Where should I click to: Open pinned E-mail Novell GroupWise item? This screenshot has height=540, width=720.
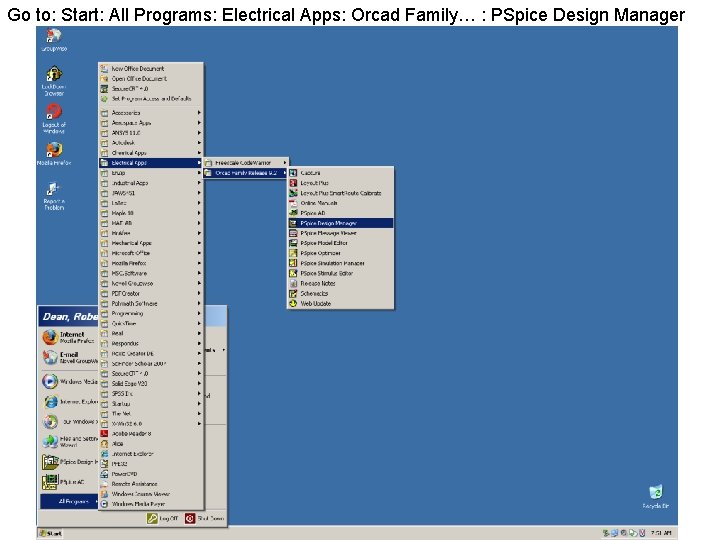[69, 358]
